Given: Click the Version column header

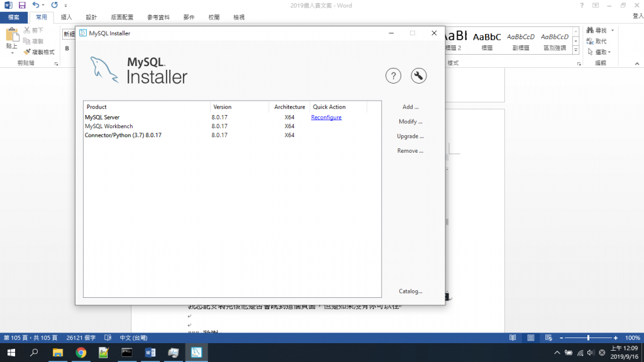Looking at the screenshot, I should 240,107.
